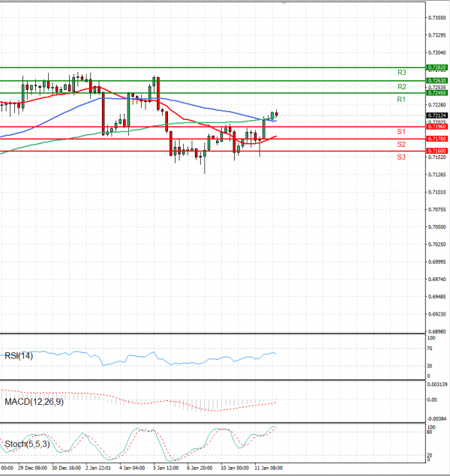Click the 0.72280 price axis value
Screen dimensions: 450x476
click(x=437, y=105)
